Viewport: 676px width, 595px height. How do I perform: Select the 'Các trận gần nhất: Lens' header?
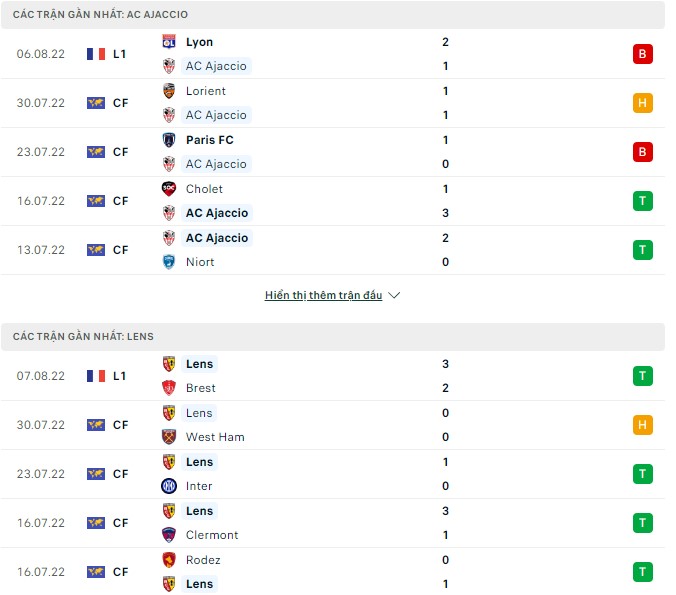point(83,337)
